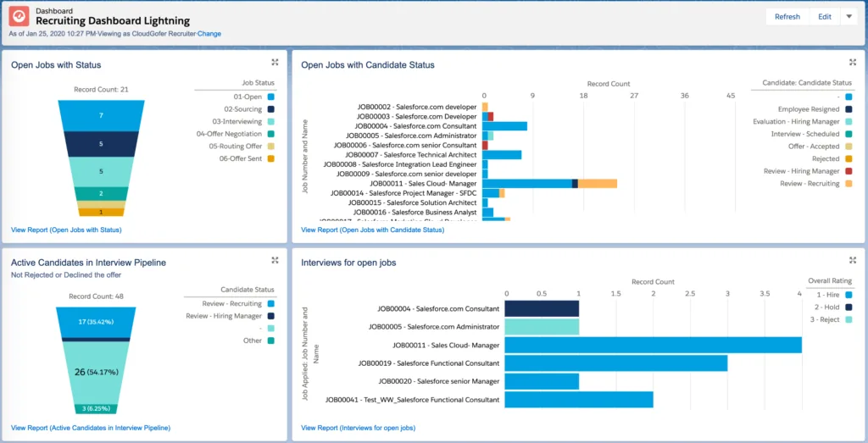Click 'JOB00006 - Salesforce.com senior Consultant' label

pyautogui.click(x=406, y=145)
